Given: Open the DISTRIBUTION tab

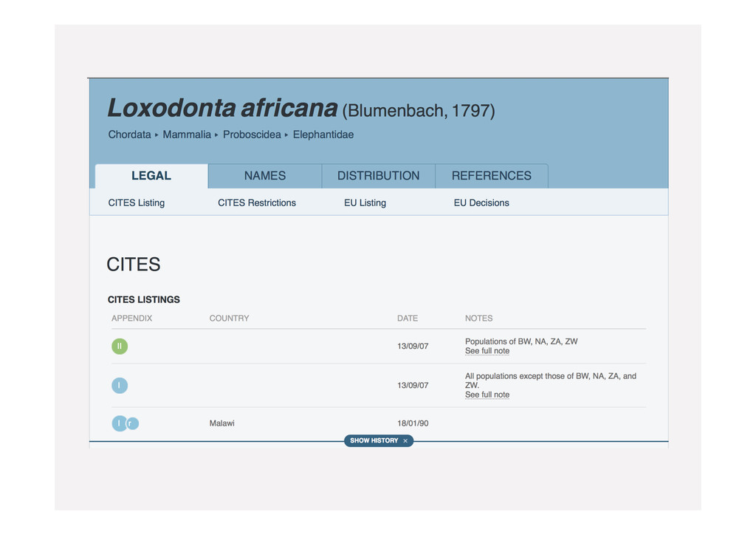Looking at the screenshot, I should click(378, 176).
